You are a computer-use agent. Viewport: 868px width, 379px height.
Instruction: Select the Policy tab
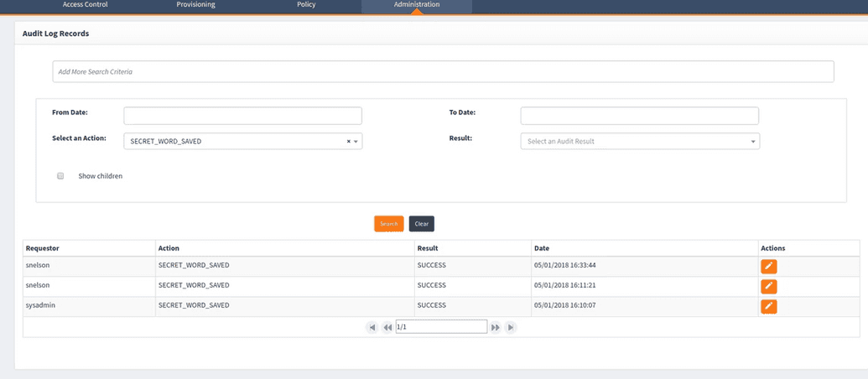(306, 5)
